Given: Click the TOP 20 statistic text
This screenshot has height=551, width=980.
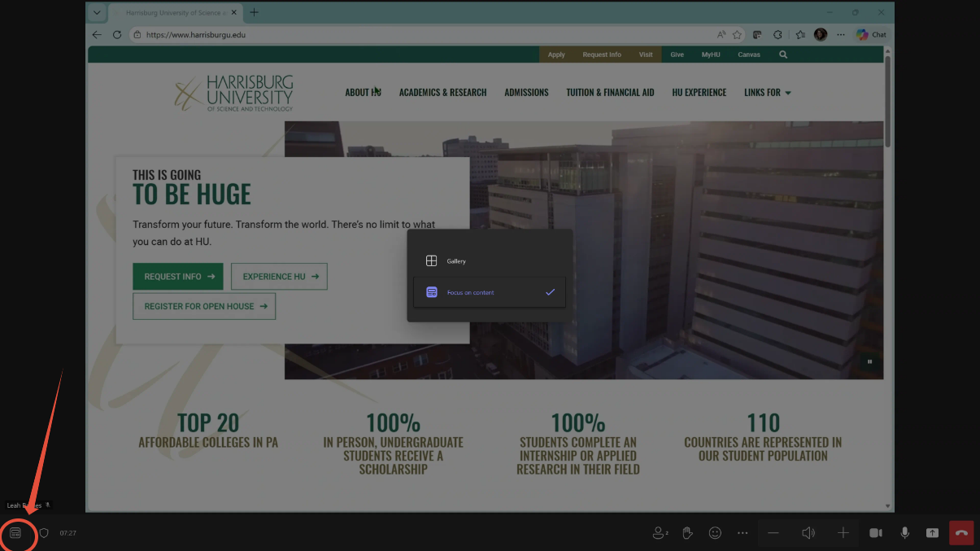Looking at the screenshot, I should coord(208,423).
